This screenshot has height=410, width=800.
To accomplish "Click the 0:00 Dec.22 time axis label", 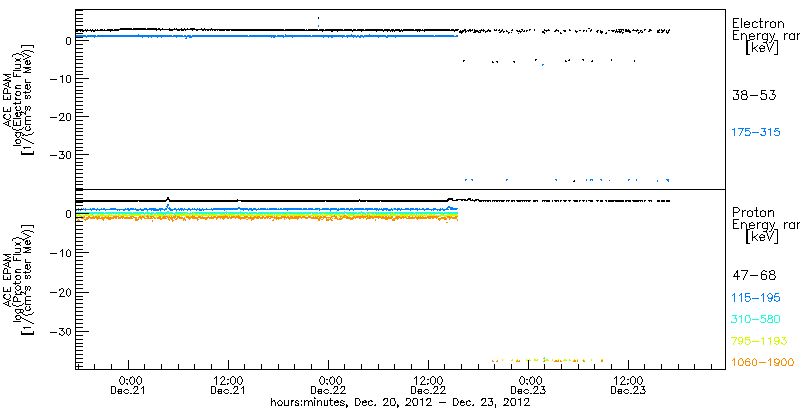I will [x=329, y=386].
